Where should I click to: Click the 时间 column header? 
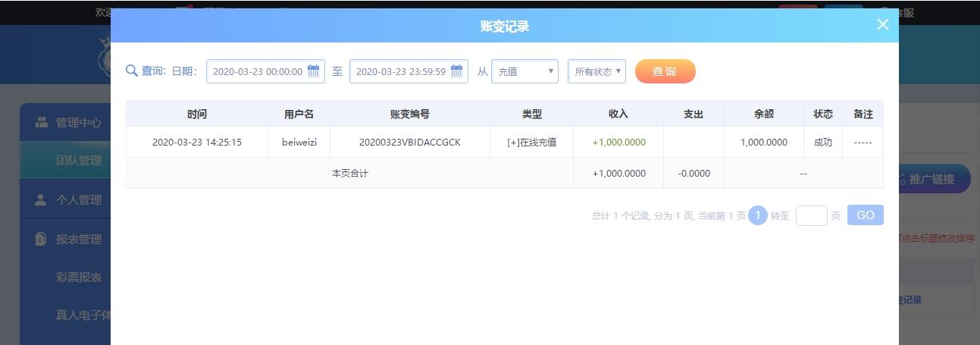coord(196,114)
